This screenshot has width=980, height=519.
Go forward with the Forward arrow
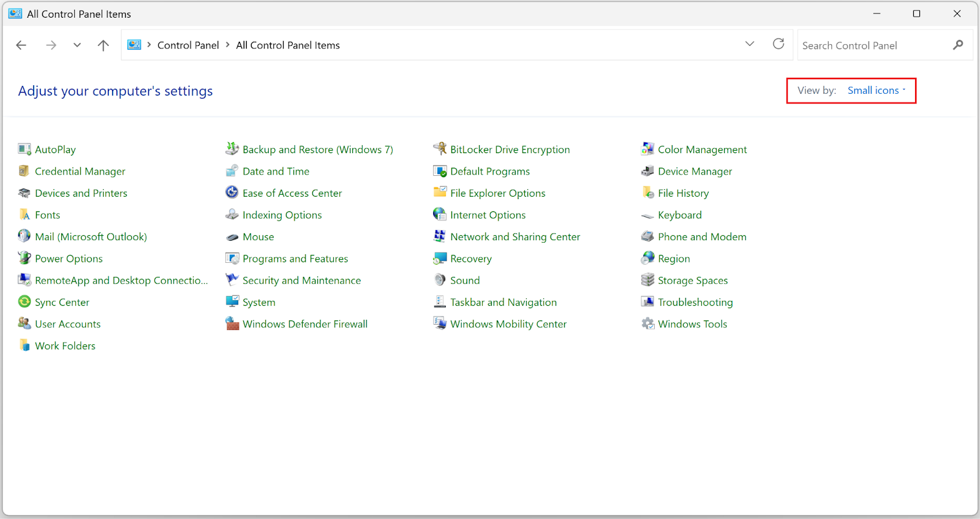pyautogui.click(x=51, y=45)
